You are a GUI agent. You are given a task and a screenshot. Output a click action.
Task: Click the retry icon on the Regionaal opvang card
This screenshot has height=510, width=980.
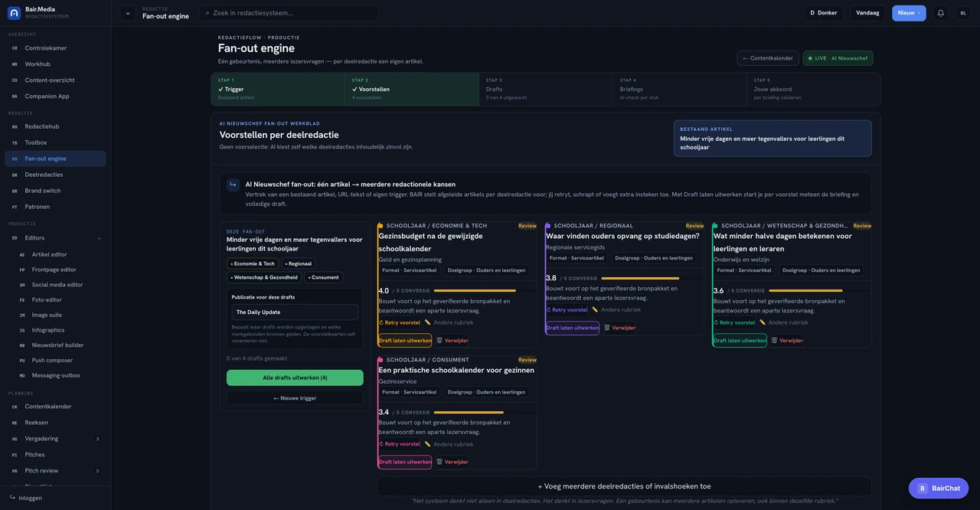pos(549,310)
